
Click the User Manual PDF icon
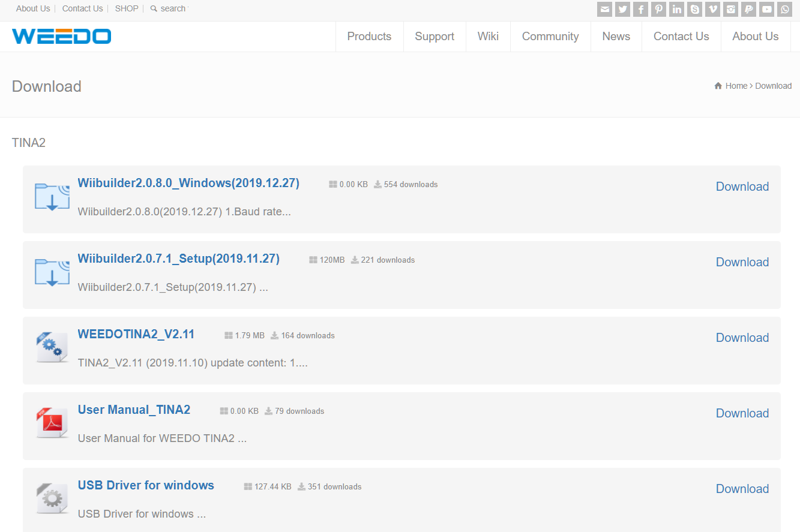pos(52,423)
